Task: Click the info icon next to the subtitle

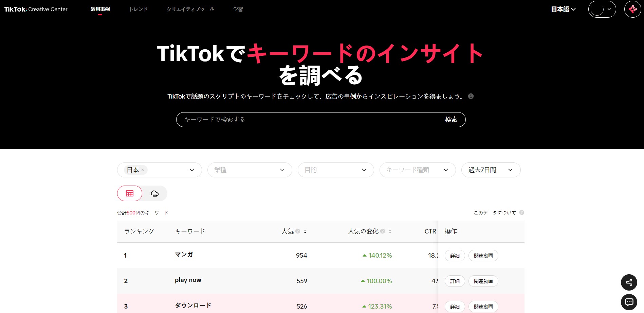Action: pyautogui.click(x=471, y=96)
